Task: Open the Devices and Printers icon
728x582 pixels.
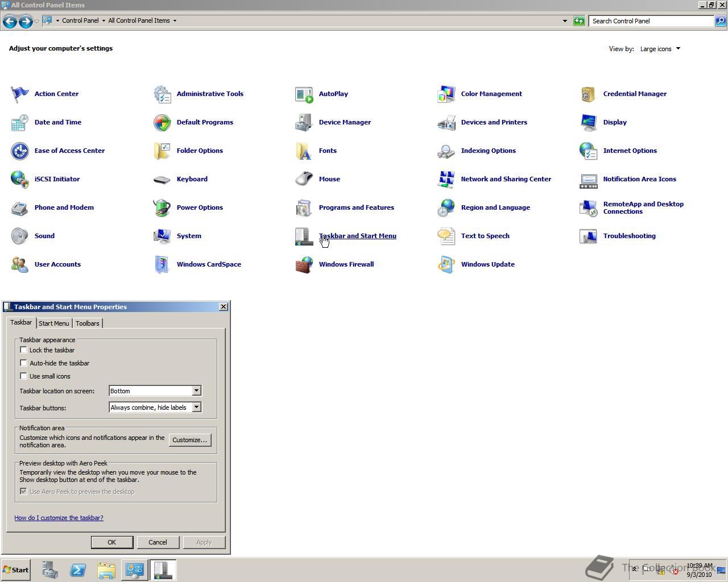Action: [x=446, y=122]
